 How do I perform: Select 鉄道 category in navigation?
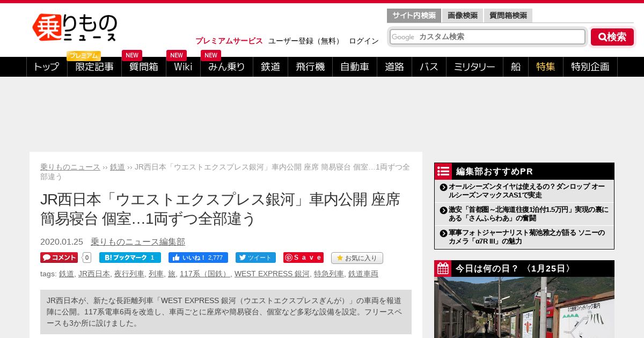(270, 67)
